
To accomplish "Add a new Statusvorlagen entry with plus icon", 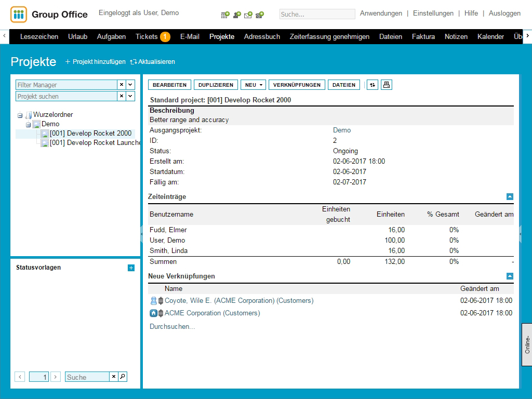I will click(x=131, y=268).
